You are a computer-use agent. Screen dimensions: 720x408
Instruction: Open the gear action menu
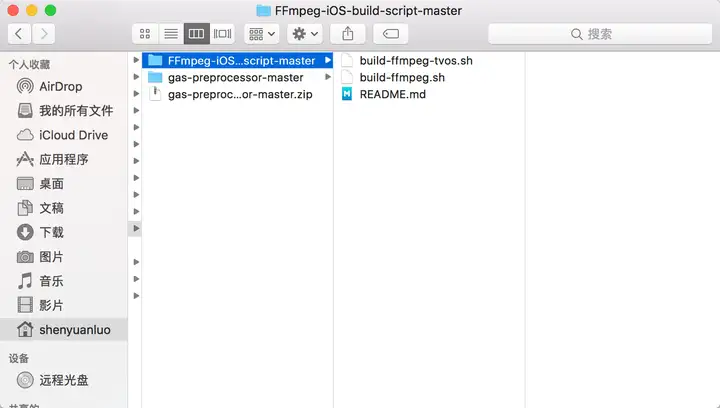tap(305, 34)
